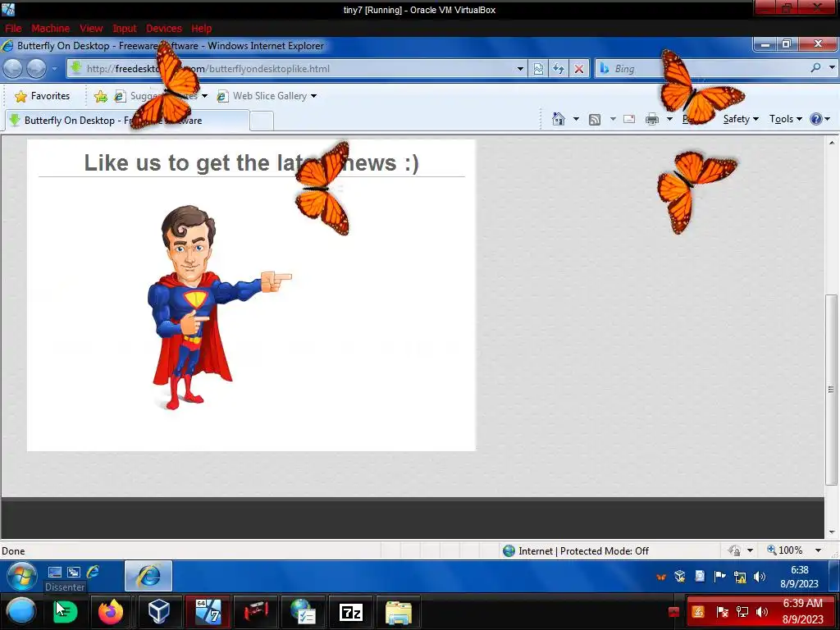Open VirtualBox Devices menu
This screenshot has width=840, height=630.
point(164,29)
